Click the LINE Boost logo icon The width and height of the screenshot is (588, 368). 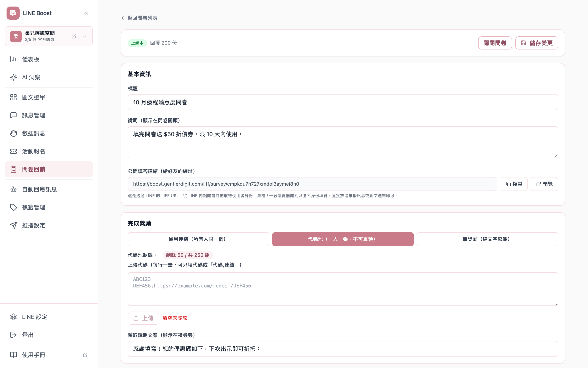(13, 13)
